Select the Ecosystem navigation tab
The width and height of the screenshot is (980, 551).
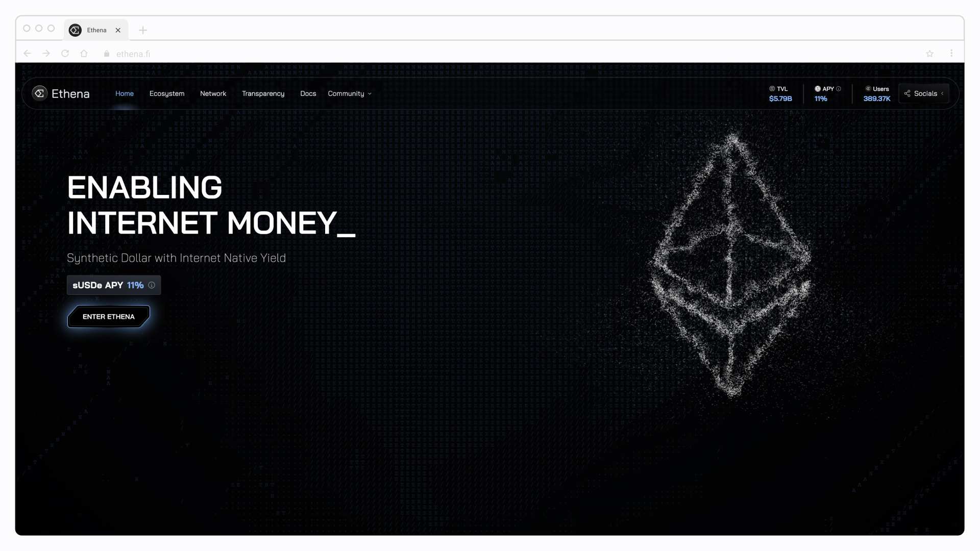tap(166, 93)
